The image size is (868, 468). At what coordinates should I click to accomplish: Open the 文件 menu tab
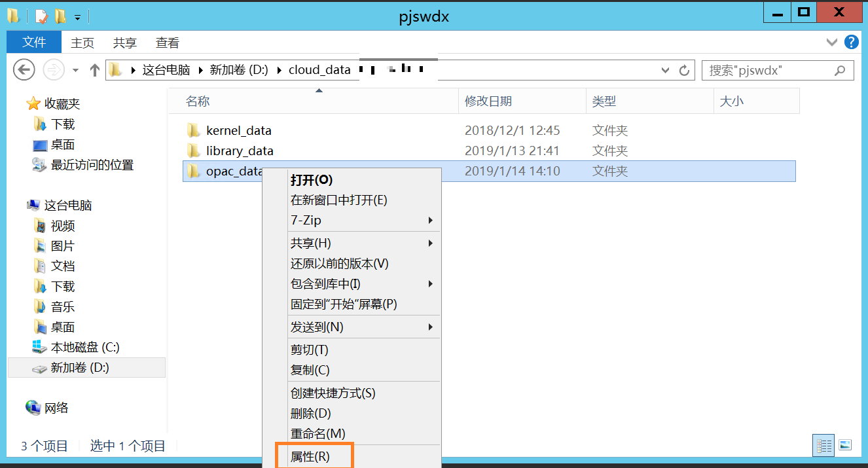(x=34, y=43)
